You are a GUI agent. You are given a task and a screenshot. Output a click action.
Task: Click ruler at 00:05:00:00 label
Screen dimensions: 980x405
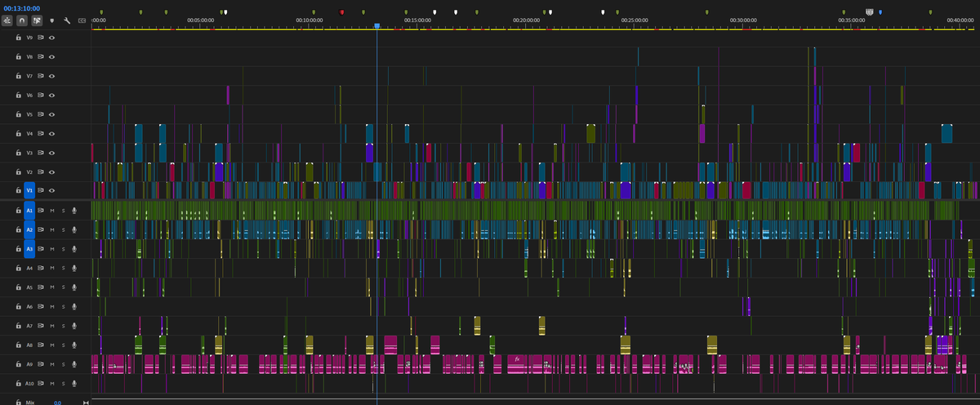tap(201, 19)
